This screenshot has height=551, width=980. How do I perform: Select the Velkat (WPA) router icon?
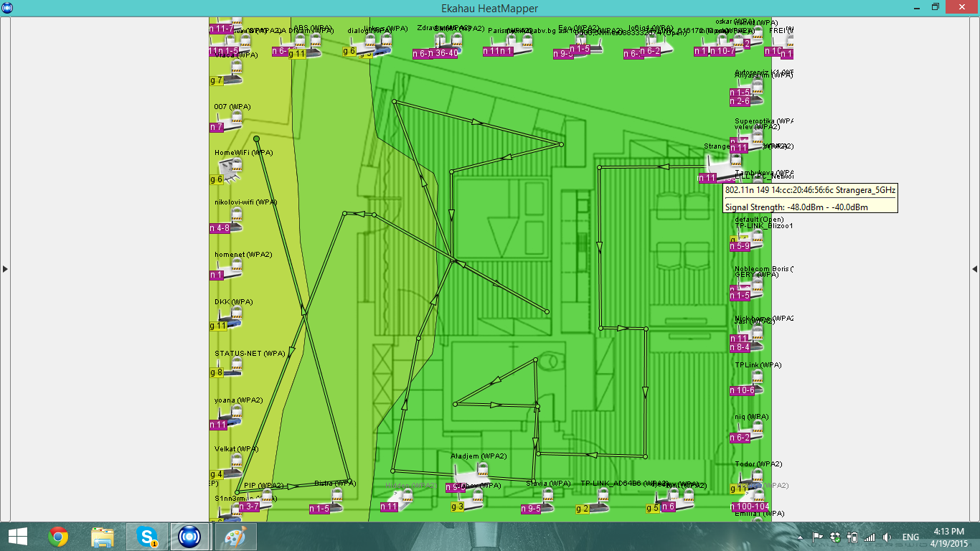tap(230, 468)
